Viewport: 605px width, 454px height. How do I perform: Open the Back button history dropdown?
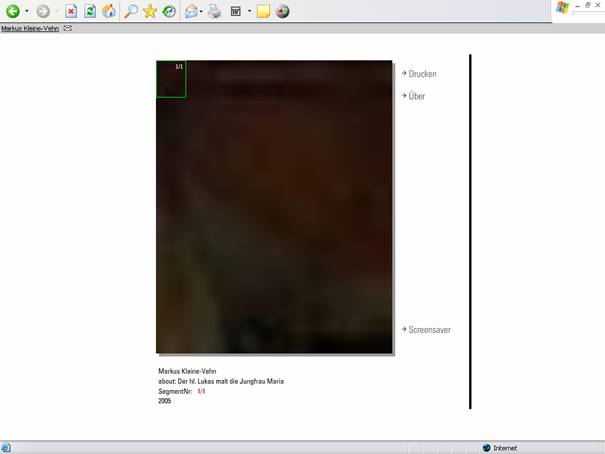click(x=27, y=11)
